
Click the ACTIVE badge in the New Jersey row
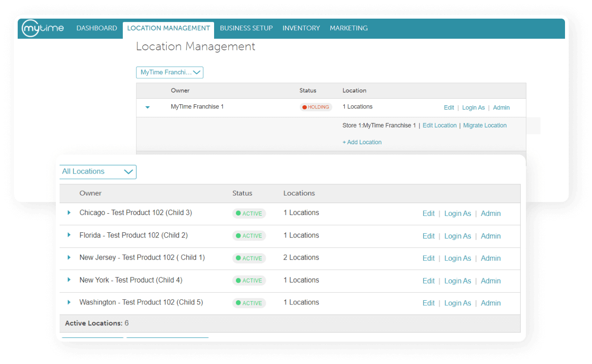click(x=249, y=258)
